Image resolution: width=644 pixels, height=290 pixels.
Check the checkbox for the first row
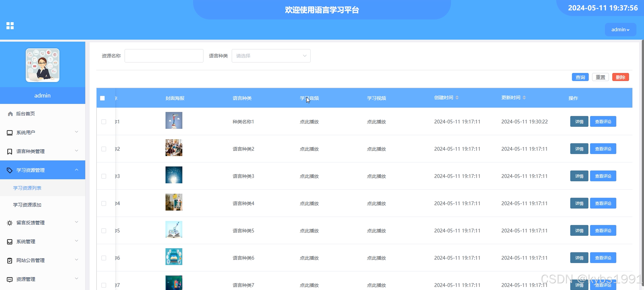tap(104, 122)
